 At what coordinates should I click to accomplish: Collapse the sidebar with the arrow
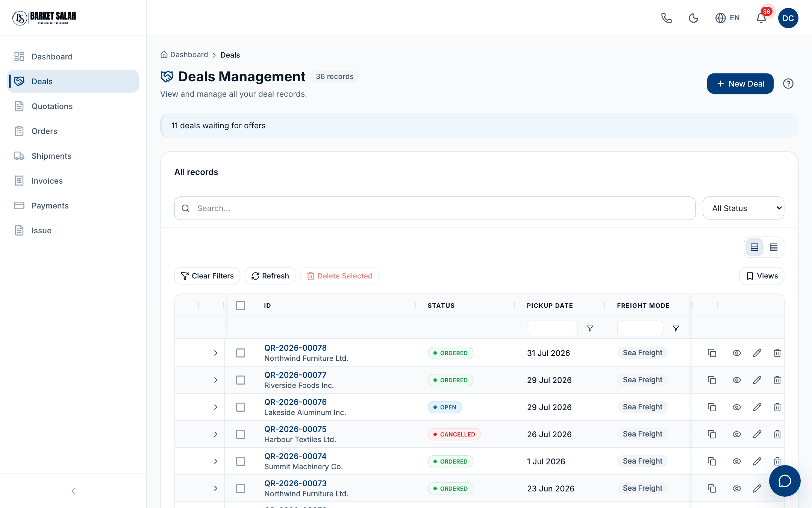(73, 491)
